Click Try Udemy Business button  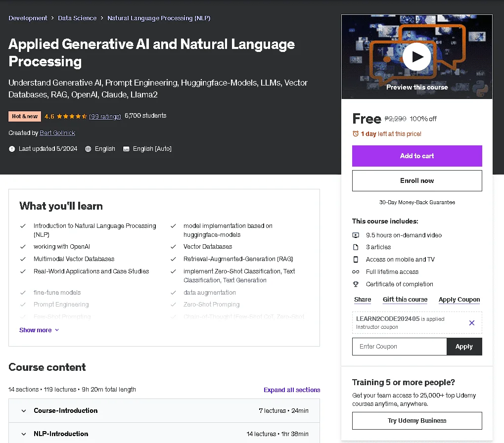[x=417, y=421]
